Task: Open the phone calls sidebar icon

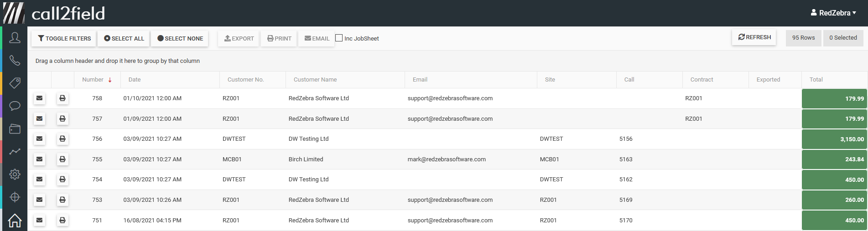Action: tap(15, 60)
